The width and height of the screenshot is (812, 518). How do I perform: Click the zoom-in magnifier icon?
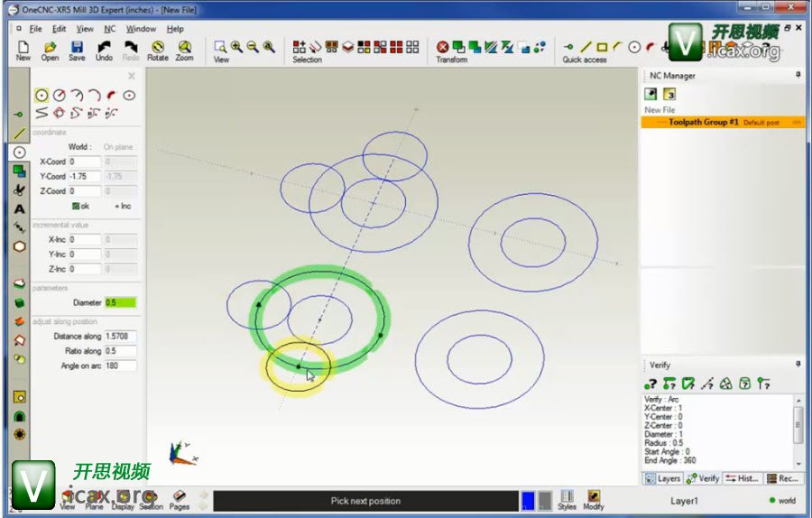click(236, 47)
